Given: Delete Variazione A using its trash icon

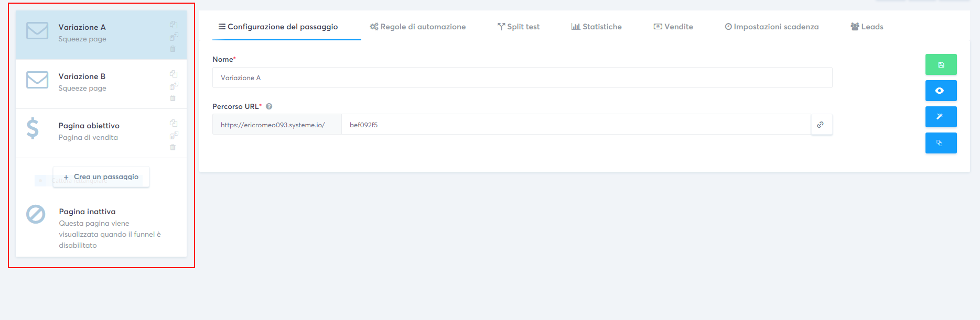Looking at the screenshot, I should 173,49.
